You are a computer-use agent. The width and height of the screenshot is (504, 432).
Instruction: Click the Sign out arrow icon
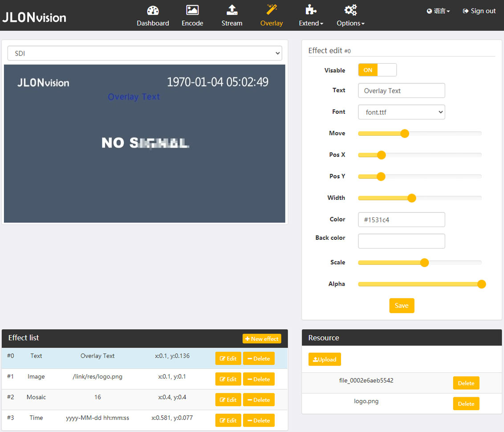(465, 11)
